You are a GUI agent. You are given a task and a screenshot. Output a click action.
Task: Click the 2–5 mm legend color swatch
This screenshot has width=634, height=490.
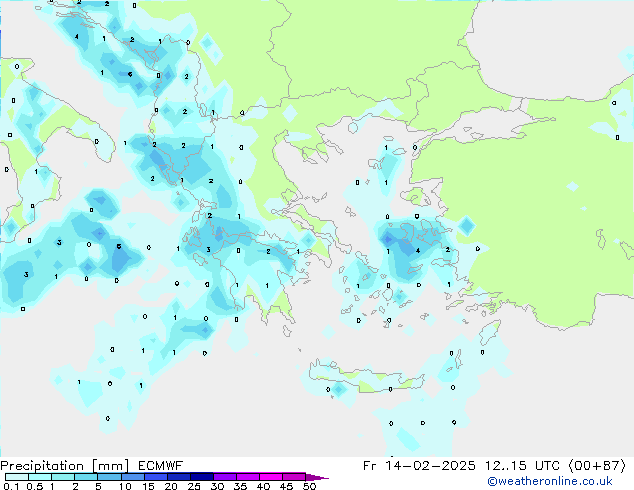86,477
